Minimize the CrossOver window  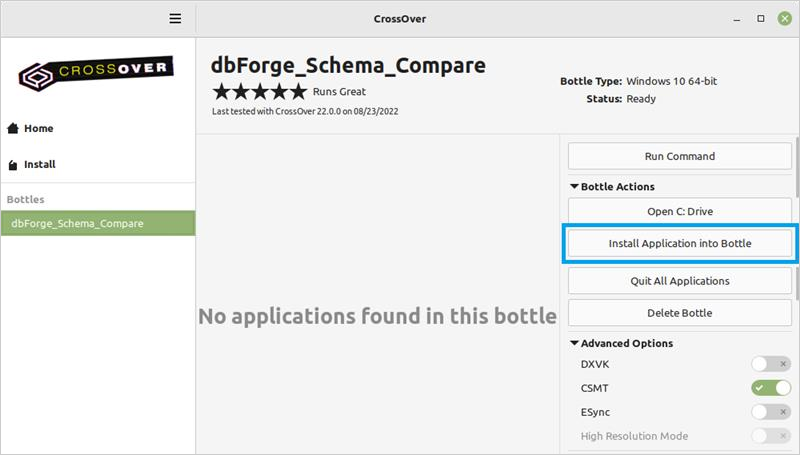point(737,19)
